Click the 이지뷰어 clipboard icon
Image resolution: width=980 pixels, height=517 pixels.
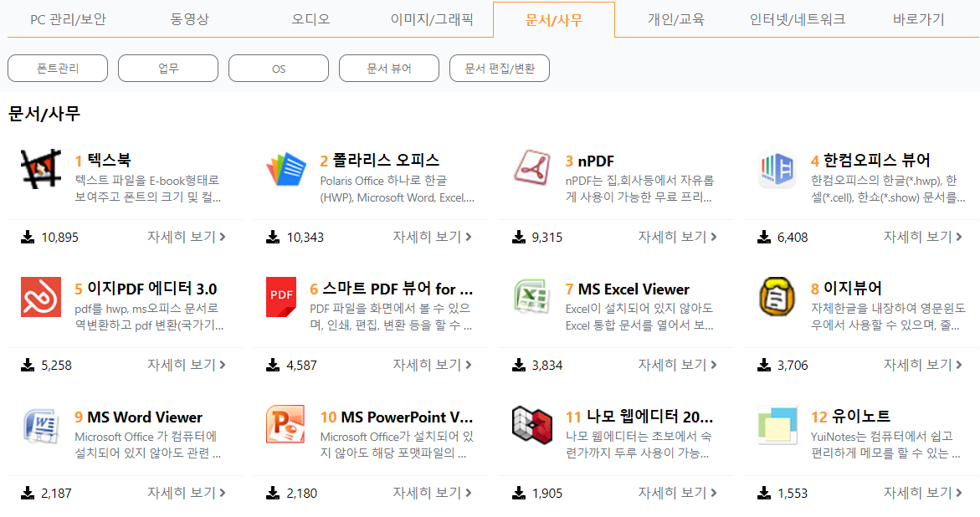(x=777, y=297)
